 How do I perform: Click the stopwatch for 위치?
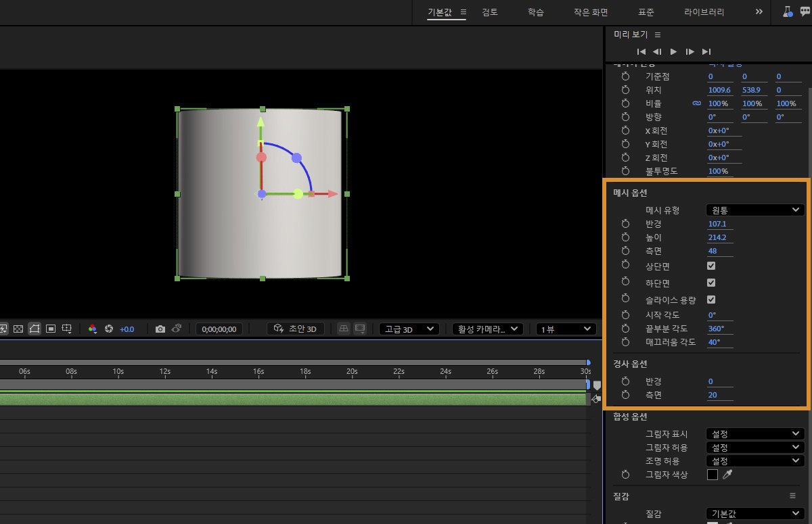[625, 90]
